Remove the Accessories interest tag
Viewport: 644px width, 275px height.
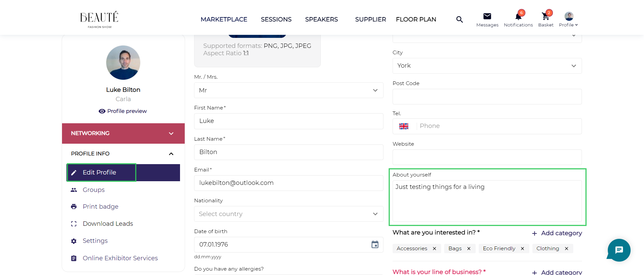point(434,249)
